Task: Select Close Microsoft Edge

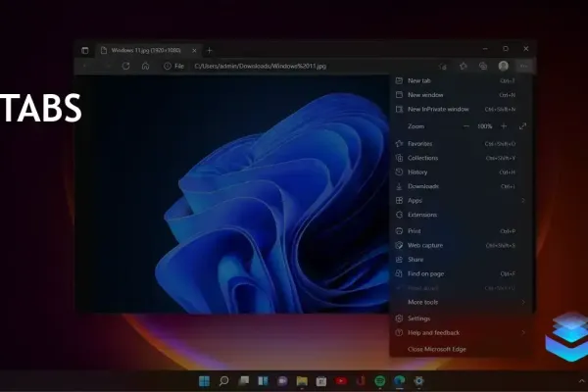Action: coord(461,349)
